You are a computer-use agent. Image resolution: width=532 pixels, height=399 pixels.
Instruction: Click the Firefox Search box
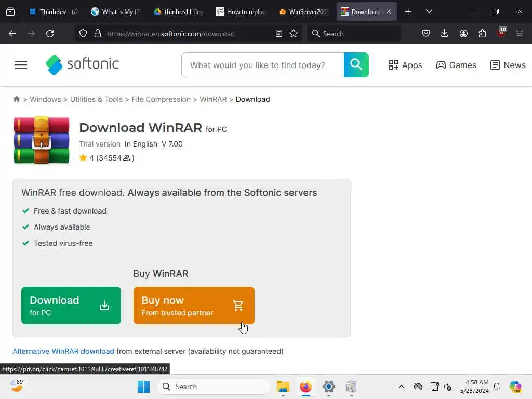pos(353,34)
